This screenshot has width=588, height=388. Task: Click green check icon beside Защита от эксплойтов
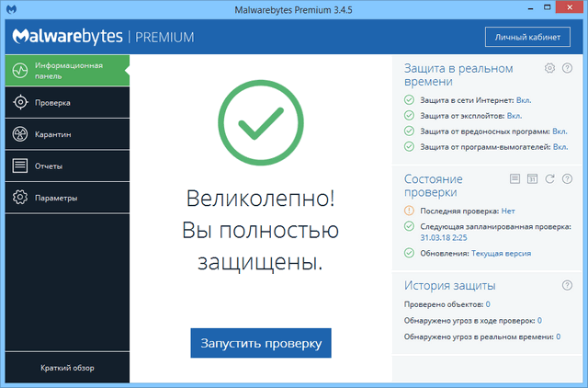tap(409, 115)
